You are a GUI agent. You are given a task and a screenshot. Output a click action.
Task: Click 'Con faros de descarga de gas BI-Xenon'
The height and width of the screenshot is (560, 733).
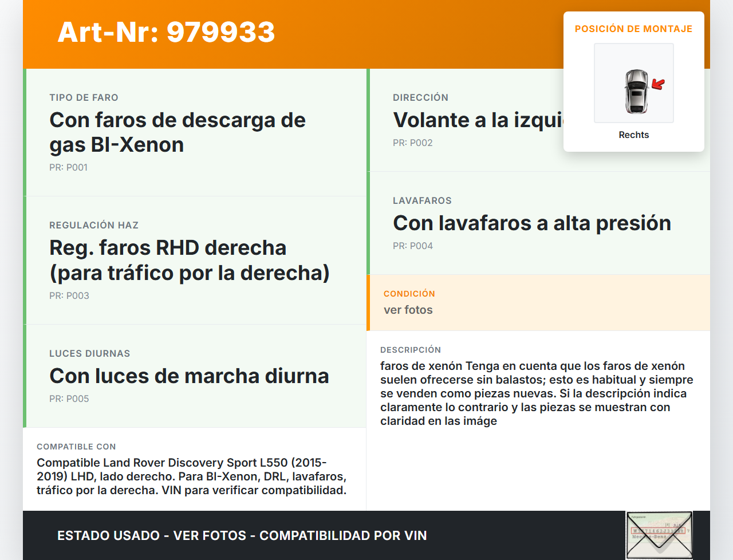click(x=178, y=132)
